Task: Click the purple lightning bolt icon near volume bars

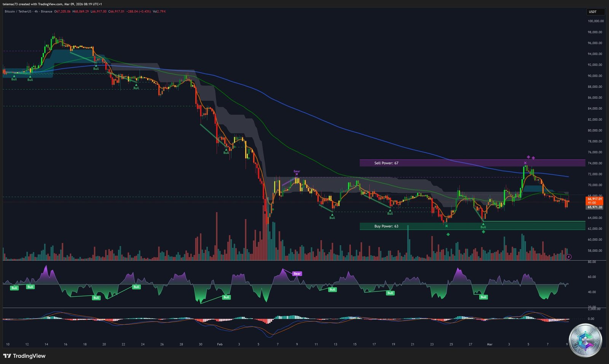Action: click(569, 257)
